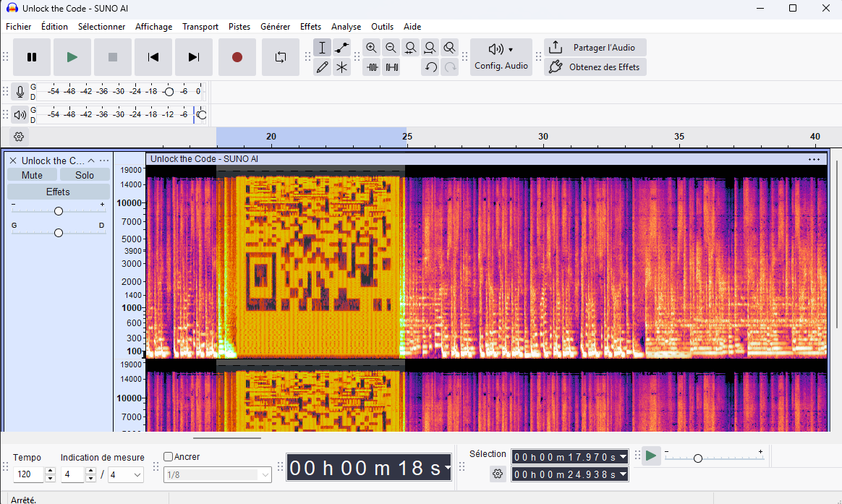Viewport: 842px width, 504px height.
Task: Fit selection to window width
Action: pos(410,48)
